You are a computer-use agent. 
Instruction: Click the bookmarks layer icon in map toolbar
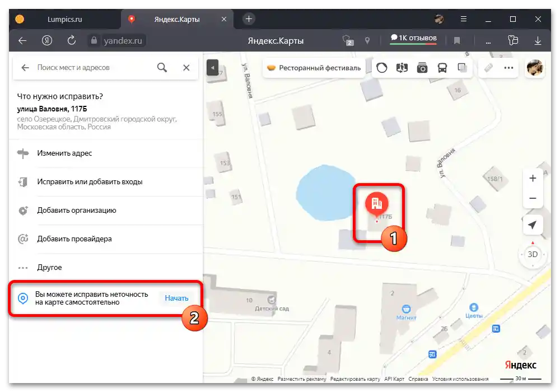(462, 68)
